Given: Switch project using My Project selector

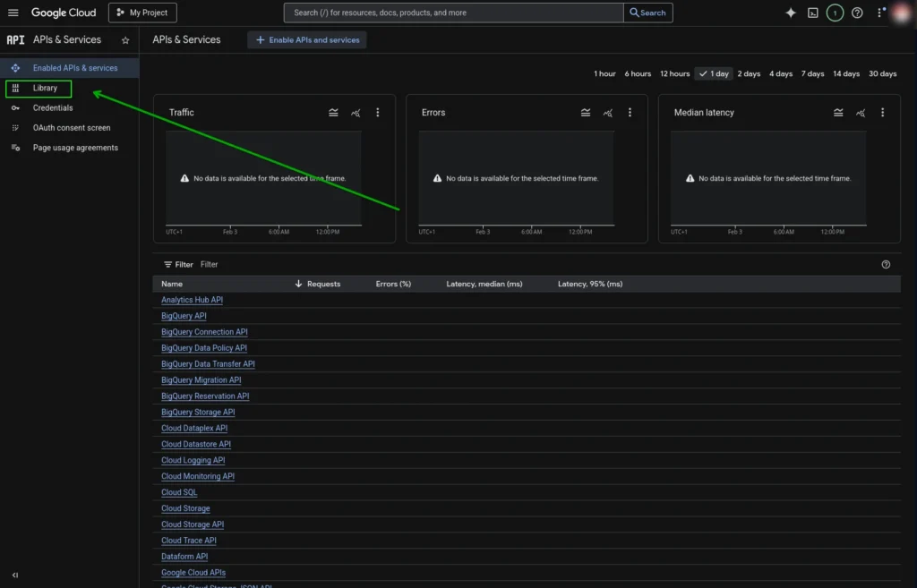Looking at the screenshot, I should click(x=141, y=13).
